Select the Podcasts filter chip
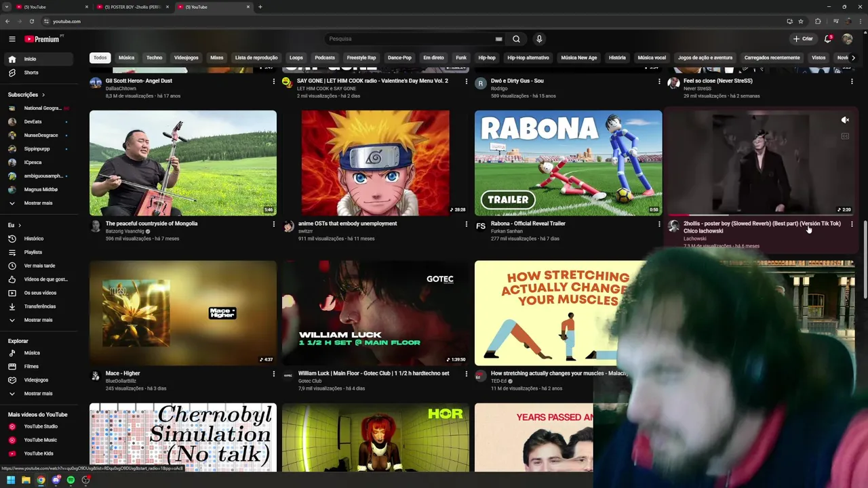The height and width of the screenshot is (488, 868). [325, 58]
